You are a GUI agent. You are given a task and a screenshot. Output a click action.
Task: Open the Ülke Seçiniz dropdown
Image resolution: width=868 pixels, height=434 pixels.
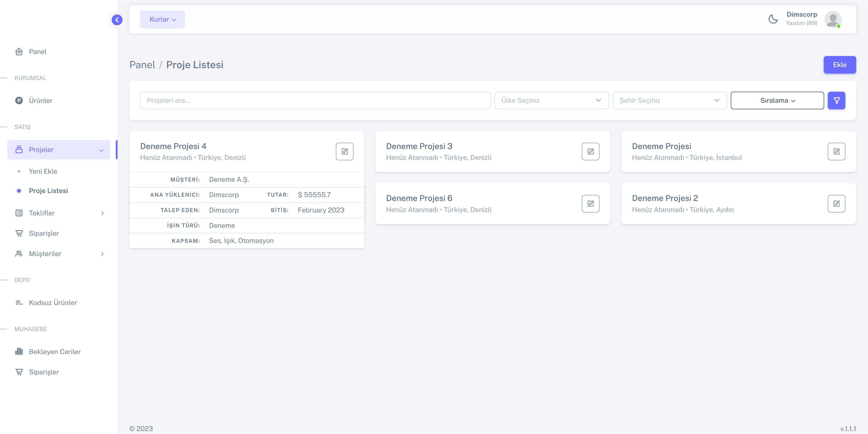coord(551,100)
